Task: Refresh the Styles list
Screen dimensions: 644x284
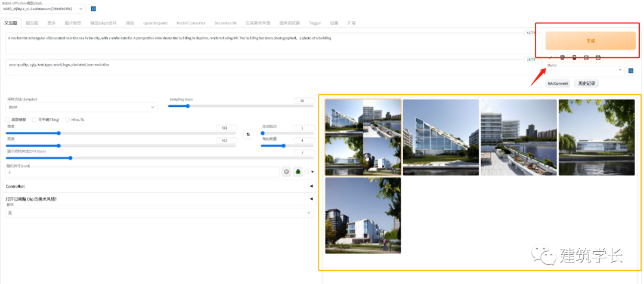Action: pyautogui.click(x=630, y=70)
